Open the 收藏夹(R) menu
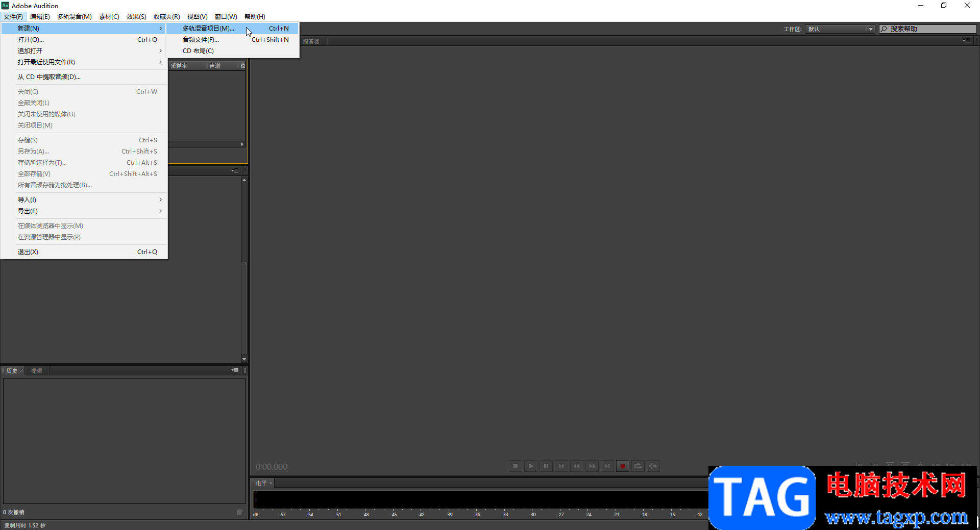Image resolution: width=980 pixels, height=530 pixels. [x=167, y=17]
